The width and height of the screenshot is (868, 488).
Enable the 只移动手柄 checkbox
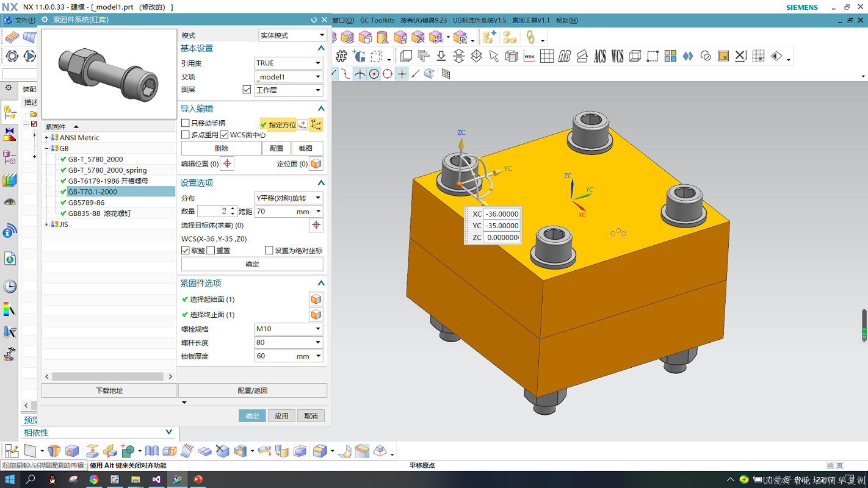(x=186, y=123)
